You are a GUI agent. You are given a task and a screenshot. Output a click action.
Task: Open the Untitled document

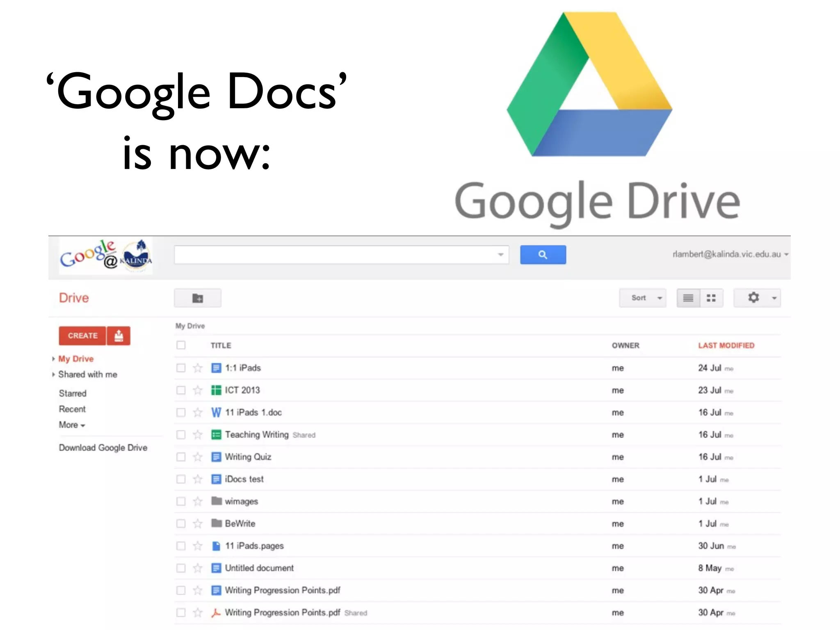click(259, 568)
